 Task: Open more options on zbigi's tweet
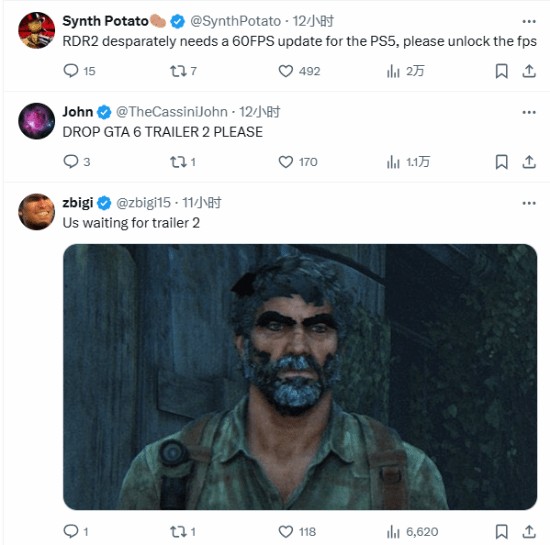click(x=529, y=203)
